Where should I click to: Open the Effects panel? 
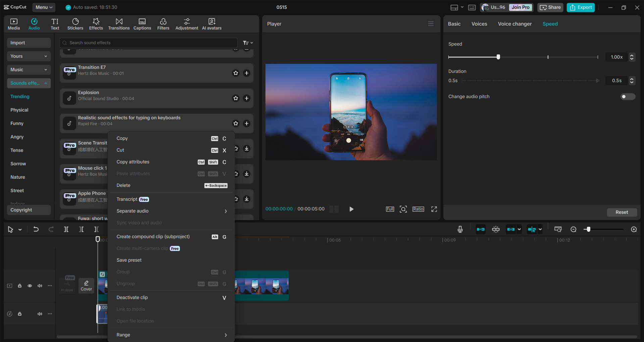96,24
